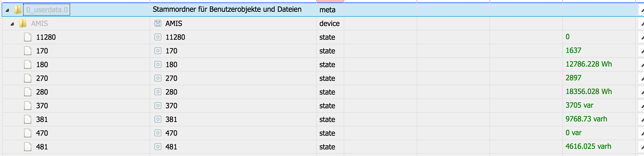Collapse the AMIS device tree node

(12, 24)
